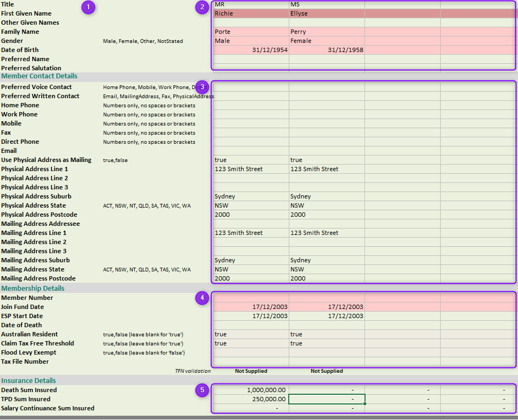
Task: Select Use Physical Address as Mailing value for Ellyse
Action: coord(327,160)
